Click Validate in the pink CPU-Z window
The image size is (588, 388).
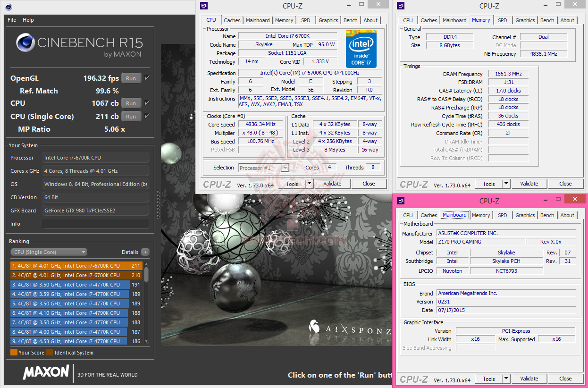pyautogui.click(x=529, y=379)
